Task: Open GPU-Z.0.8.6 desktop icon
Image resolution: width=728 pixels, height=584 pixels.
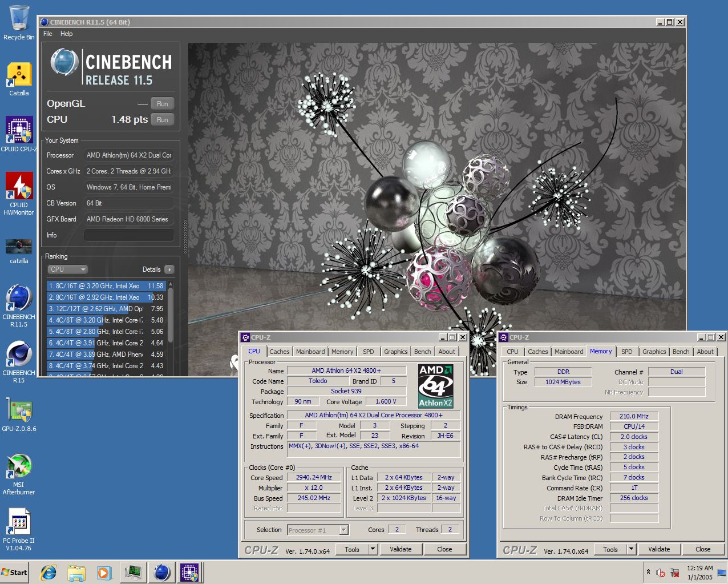Action: tap(19, 415)
